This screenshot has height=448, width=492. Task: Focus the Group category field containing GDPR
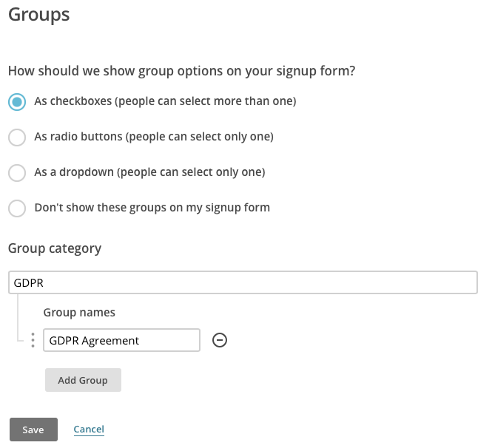[243, 282]
